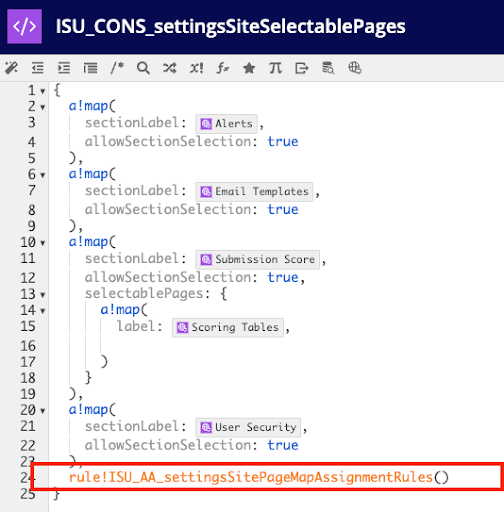Collapse the code fold at line 1
Viewport: 504px width, 512px height.
pos(43,91)
